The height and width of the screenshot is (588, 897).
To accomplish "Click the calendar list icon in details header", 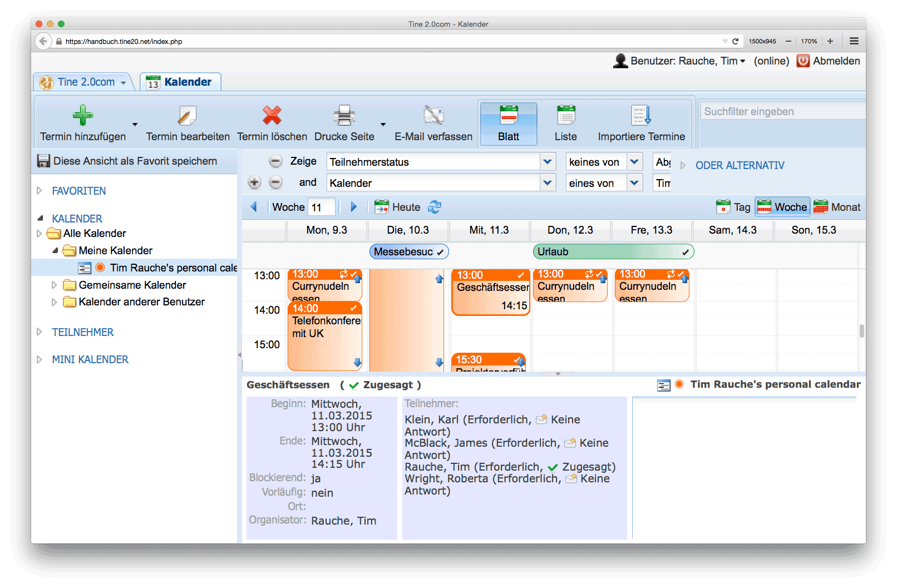I will point(664,386).
